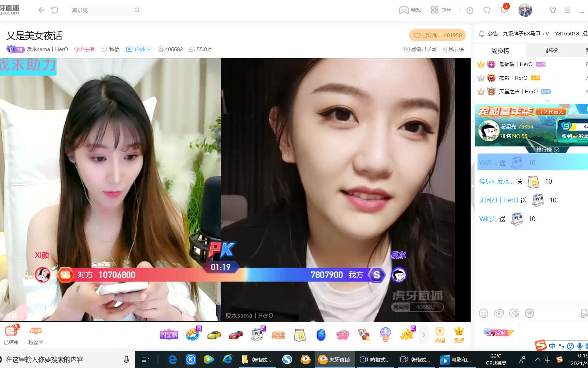
Task: Open the watch history clock icon
Action: tap(469, 10)
